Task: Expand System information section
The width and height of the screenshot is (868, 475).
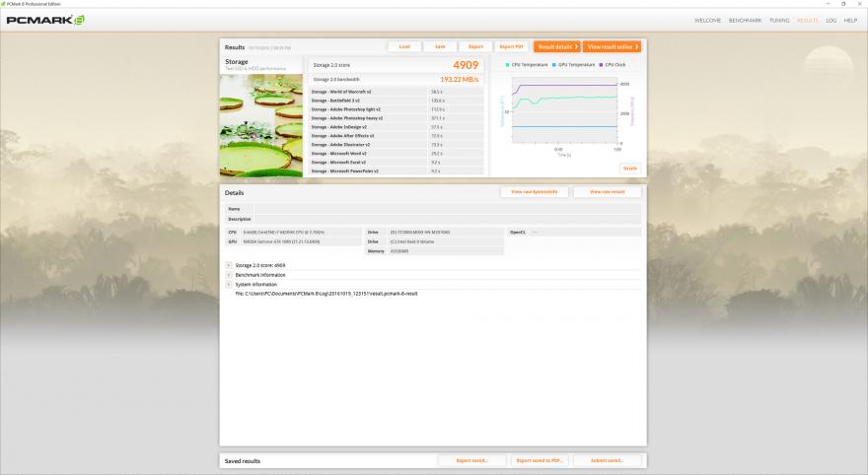Action: (229, 284)
